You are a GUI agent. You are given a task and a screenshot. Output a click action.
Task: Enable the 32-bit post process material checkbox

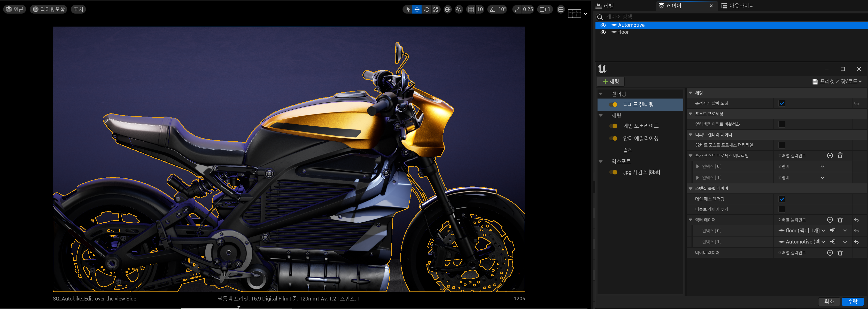(x=782, y=145)
